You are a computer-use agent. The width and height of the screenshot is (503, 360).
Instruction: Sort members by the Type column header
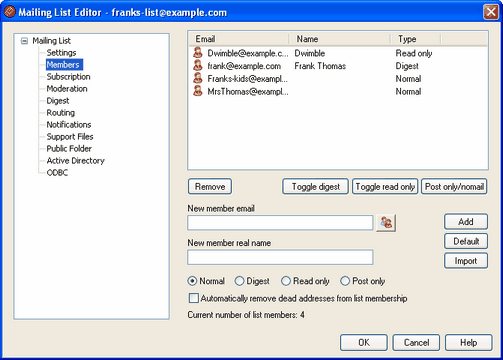click(416, 39)
